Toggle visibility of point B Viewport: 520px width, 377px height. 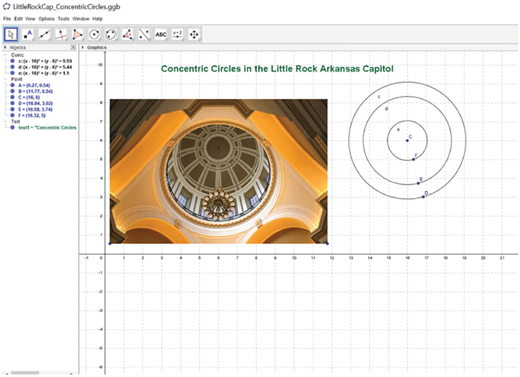pyautogui.click(x=12, y=91)
